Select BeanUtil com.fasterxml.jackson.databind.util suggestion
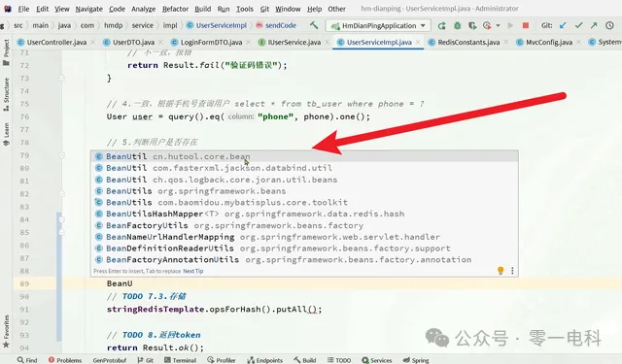Image resolution: width=622 pixels, height=364 pixels. pos(304,168)
